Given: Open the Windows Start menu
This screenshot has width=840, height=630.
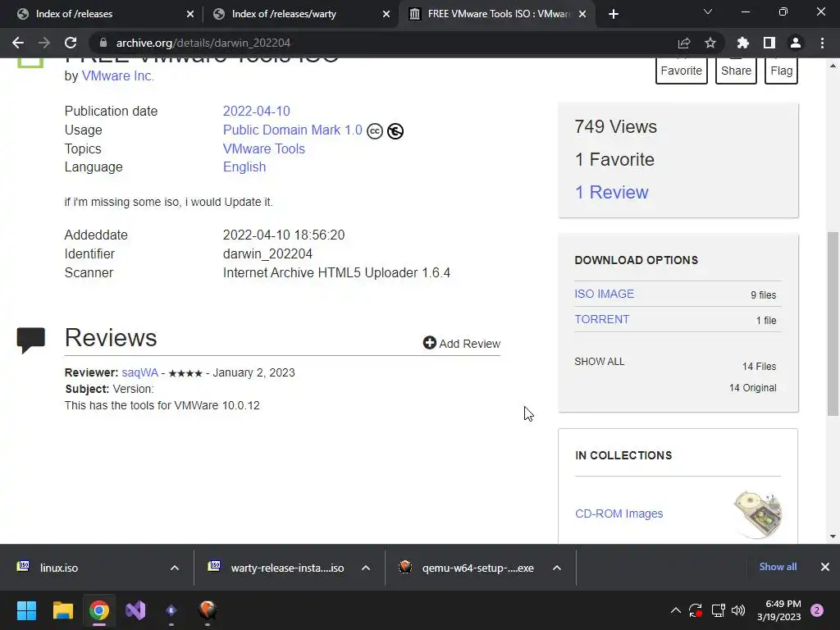Looking at the screenshot, I should [x=26, y=610].
